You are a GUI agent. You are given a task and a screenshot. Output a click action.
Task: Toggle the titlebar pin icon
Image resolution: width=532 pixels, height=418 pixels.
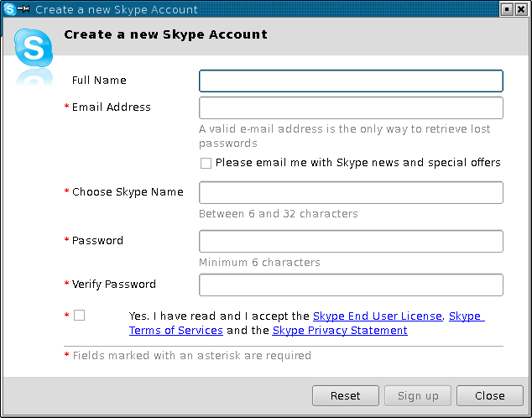pyautogui.click(x=23, y=9)
